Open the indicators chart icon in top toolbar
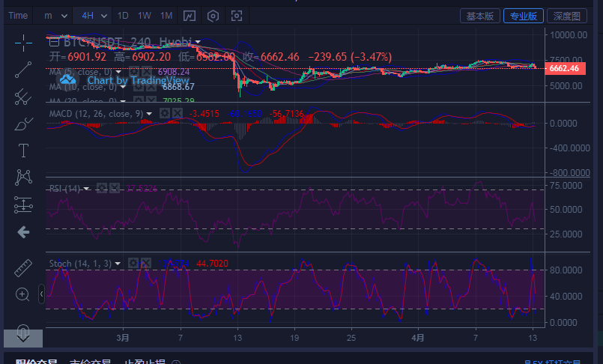The width and height of the screenshot is (603, 364). (x=190, y=16)
